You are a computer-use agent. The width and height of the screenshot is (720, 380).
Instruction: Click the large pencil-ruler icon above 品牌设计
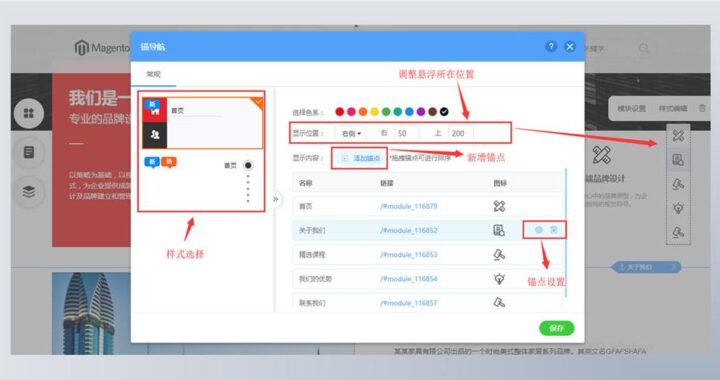(x=602, y=155)
